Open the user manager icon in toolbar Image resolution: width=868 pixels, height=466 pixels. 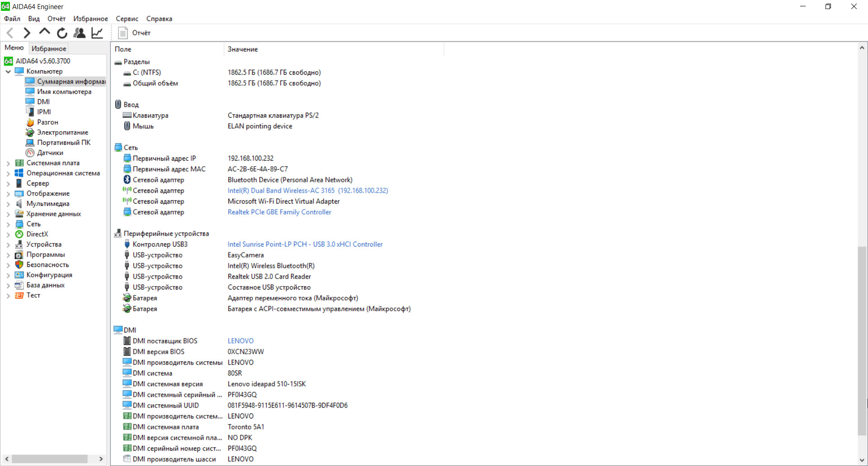79,33
